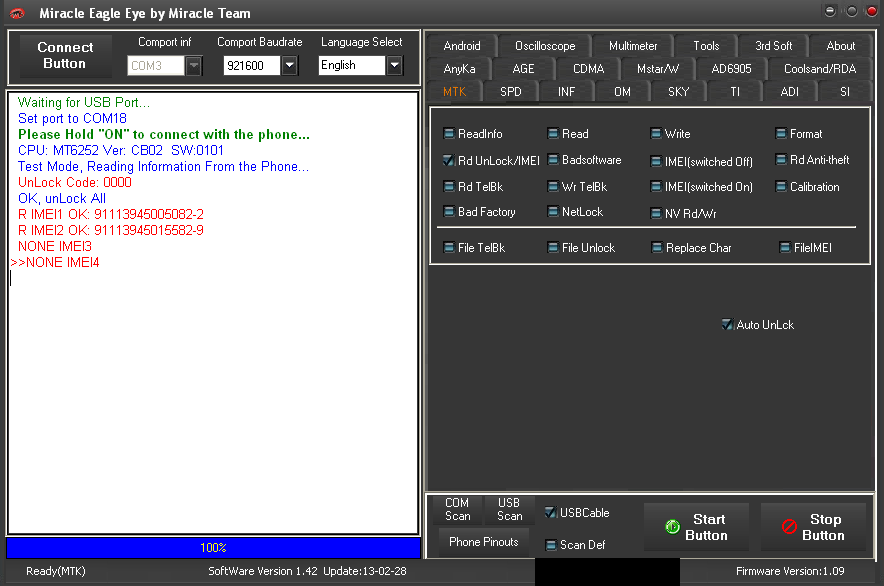Open the 3rd Soft tab

[x=774, y=46]
